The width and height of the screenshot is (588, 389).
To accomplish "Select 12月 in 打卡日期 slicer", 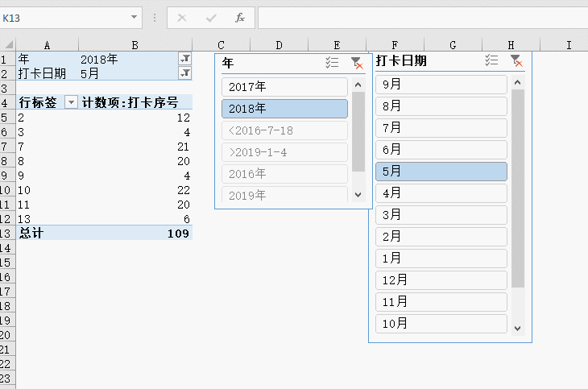I will tap(441, 280).
